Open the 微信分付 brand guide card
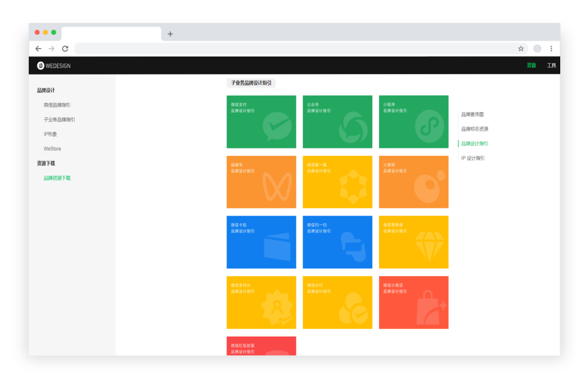Screen dimensions: 588x392 tap(338, 302)
